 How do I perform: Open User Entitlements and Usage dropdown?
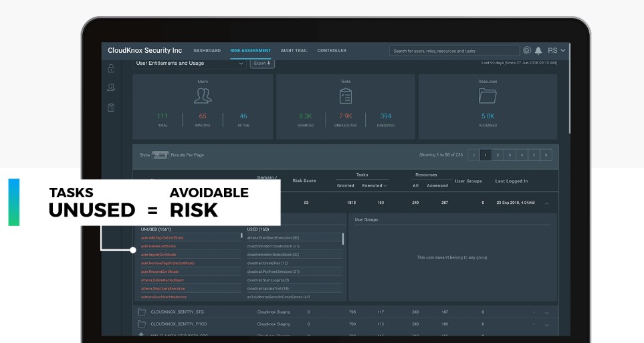coord(189,64)
